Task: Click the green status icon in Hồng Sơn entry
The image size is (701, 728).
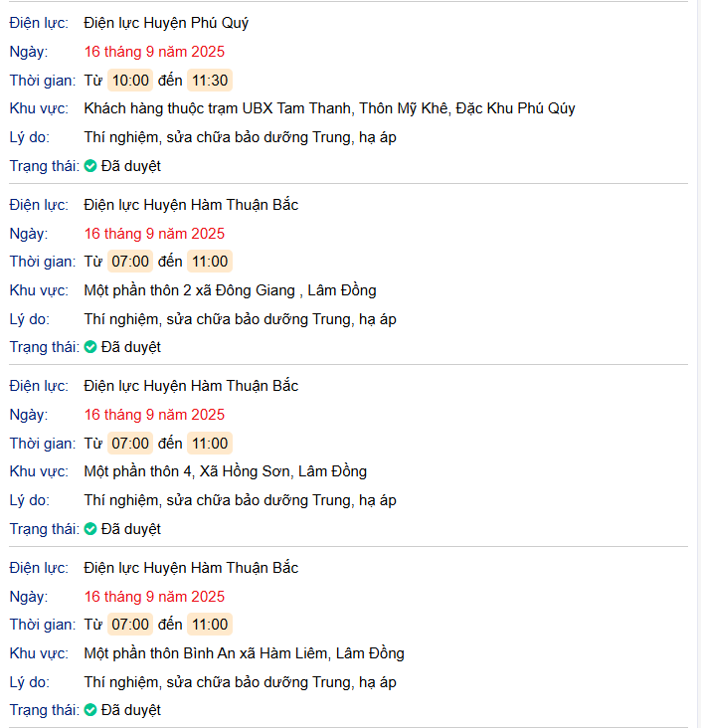Action: [90, 529]
